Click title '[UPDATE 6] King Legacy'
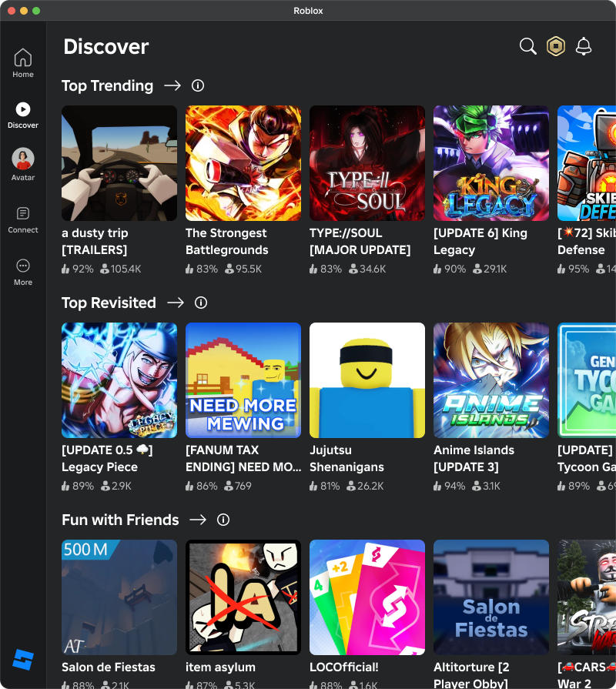The image size is (616, 689). coord(480,241)
